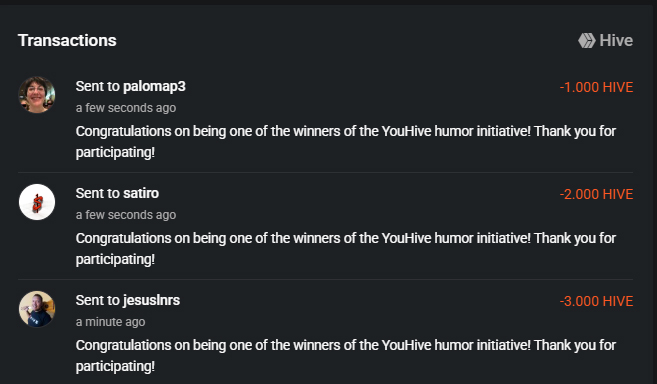The image size is (657, 384).
Task: Open satiro's dollar-sign avatar
Action: click(x=37, y=202)
